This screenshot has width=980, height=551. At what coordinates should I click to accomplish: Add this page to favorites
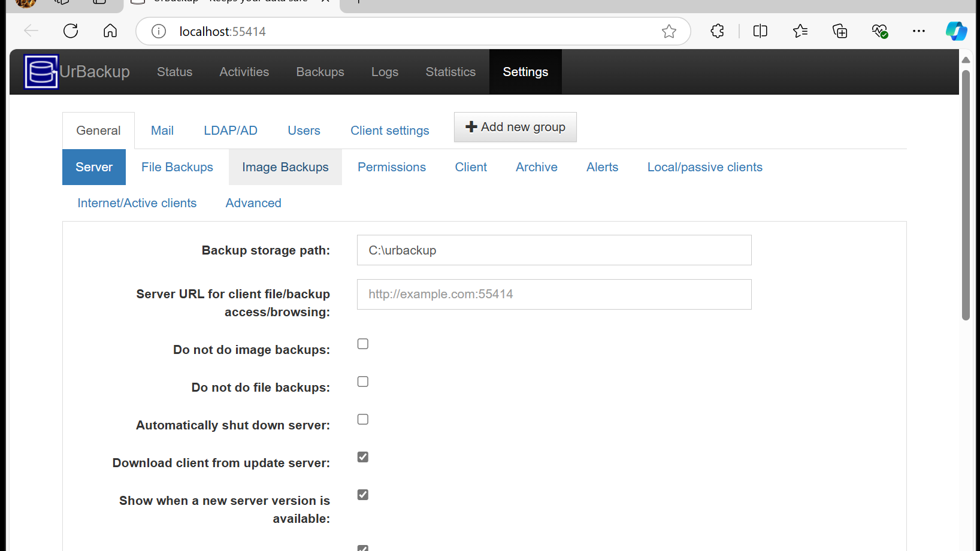click(x=669, y=31)
